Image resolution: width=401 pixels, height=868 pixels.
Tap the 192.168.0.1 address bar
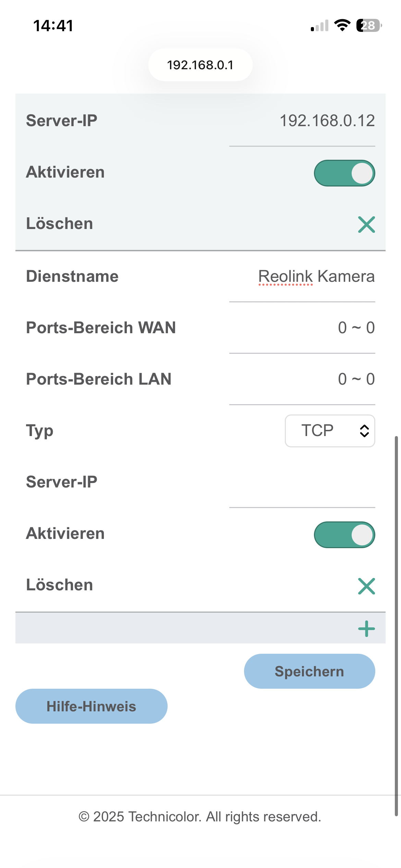(200, 65)
